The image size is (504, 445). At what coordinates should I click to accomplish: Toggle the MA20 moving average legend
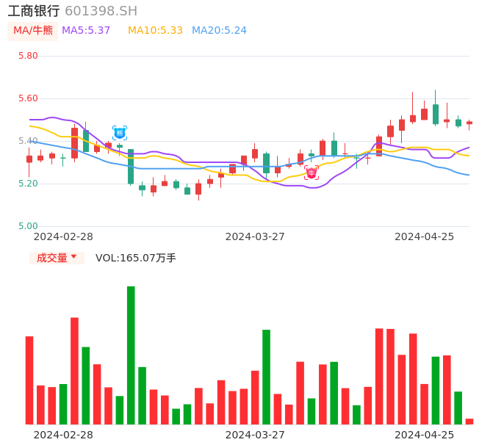click(219, 31)
